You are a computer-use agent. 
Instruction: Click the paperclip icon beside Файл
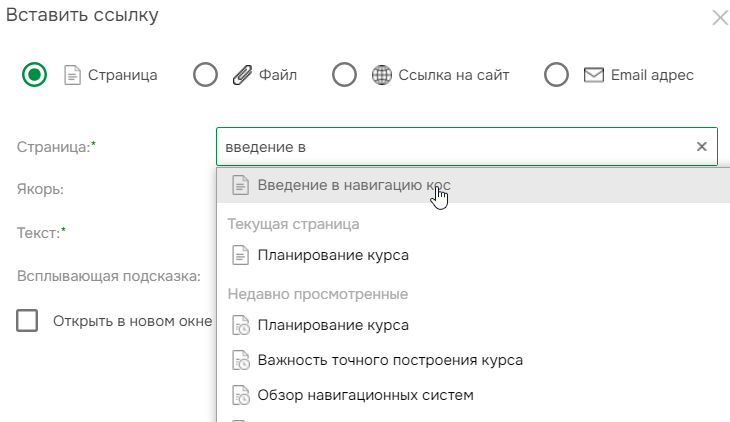242,75
